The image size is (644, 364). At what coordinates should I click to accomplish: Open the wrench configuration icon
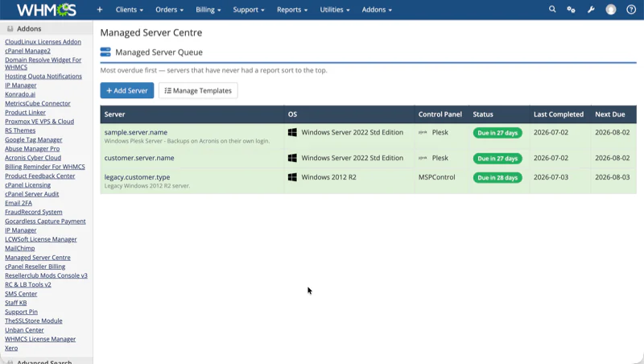[x=591, y=10]
